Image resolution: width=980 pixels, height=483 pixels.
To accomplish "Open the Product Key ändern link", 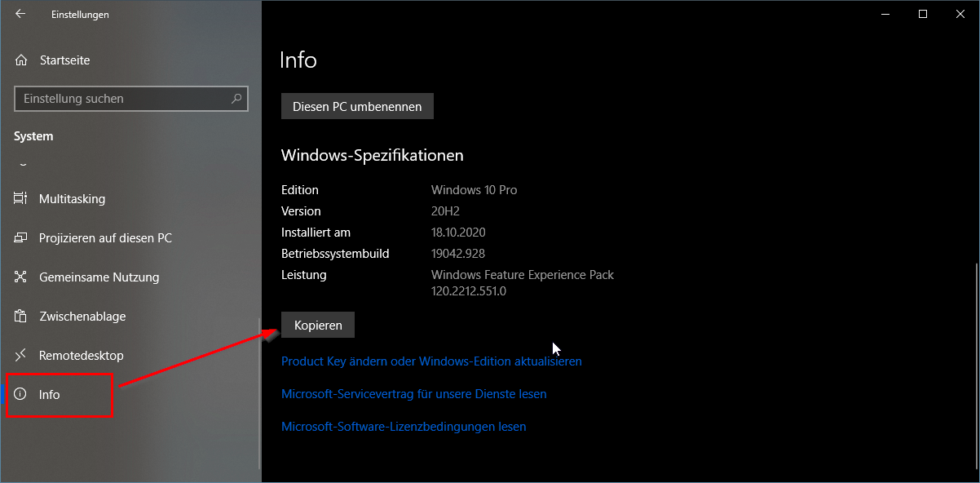I will (x=431, y=361).
